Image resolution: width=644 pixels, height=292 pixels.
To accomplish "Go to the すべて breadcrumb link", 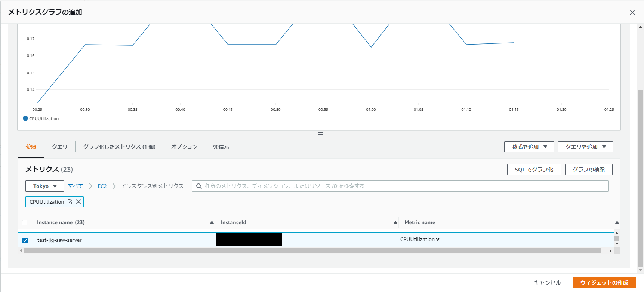I will (76, 186).
